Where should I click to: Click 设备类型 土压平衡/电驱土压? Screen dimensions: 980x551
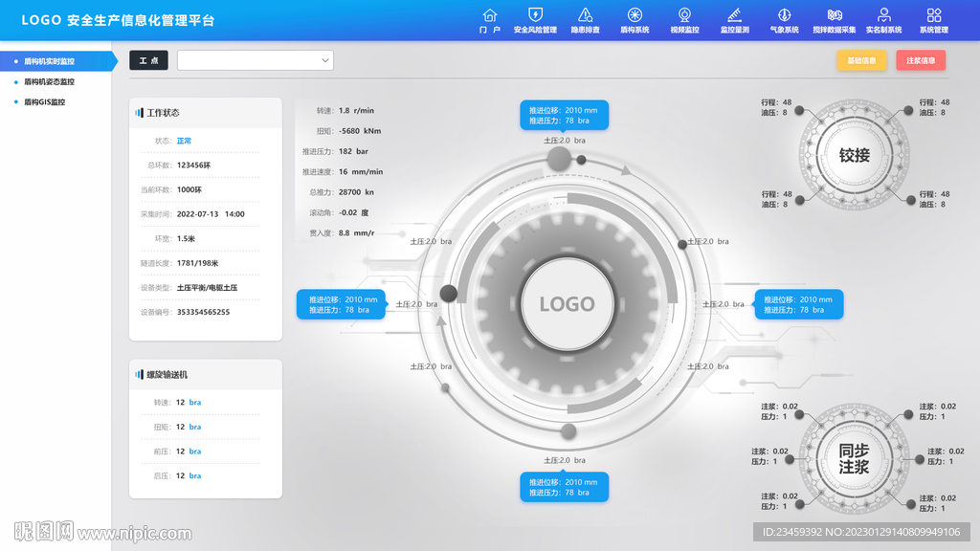(x=207, y=288)
